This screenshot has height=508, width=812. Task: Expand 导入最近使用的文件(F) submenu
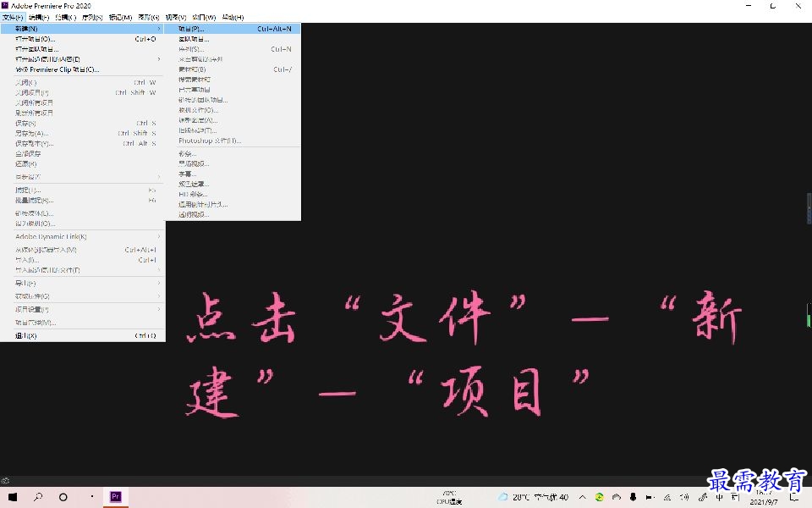tap(83, 270)
